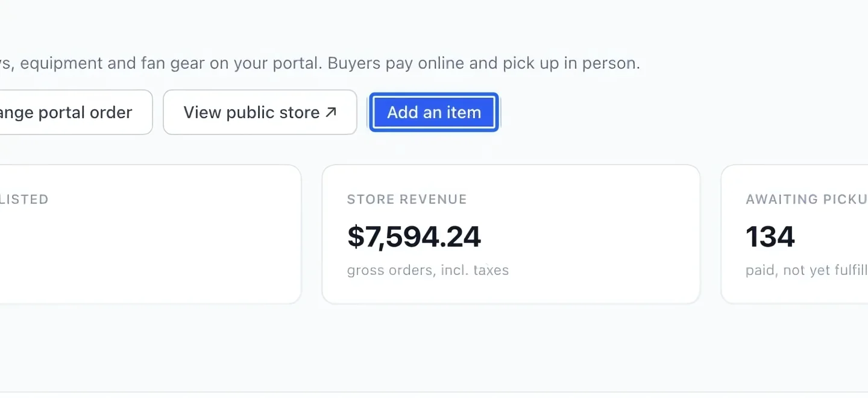The width and height of the screenshot is (868, 398).
Task: Select the portal order button
Action: (75, 112)
